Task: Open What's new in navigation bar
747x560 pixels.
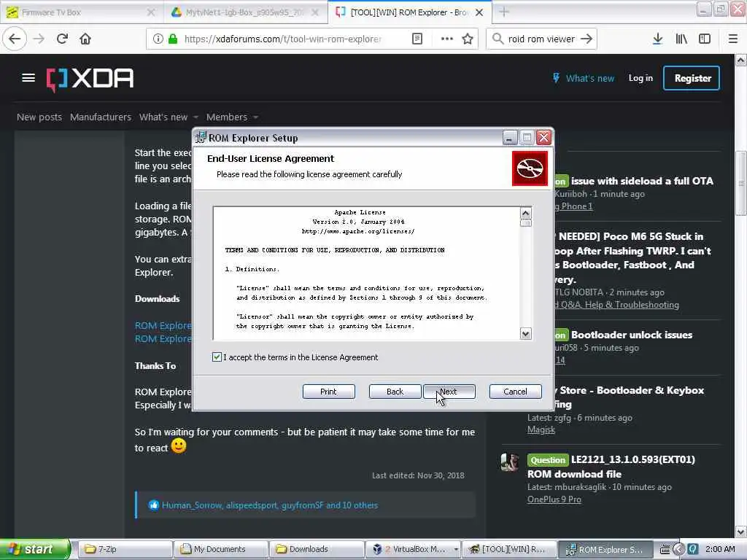Action: 163,117
